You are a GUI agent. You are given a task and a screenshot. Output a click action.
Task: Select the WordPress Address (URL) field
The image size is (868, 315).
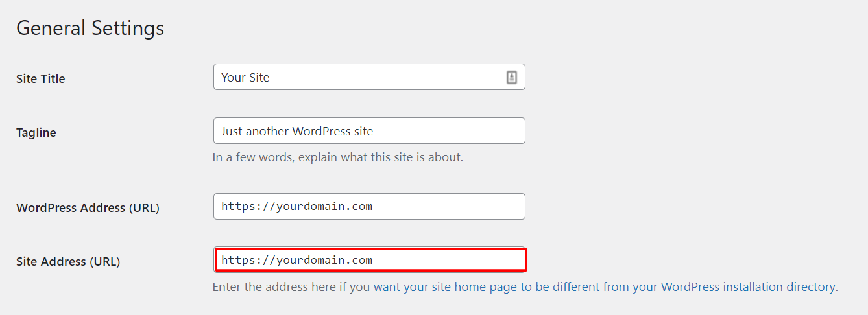click(x=368, y=207)
